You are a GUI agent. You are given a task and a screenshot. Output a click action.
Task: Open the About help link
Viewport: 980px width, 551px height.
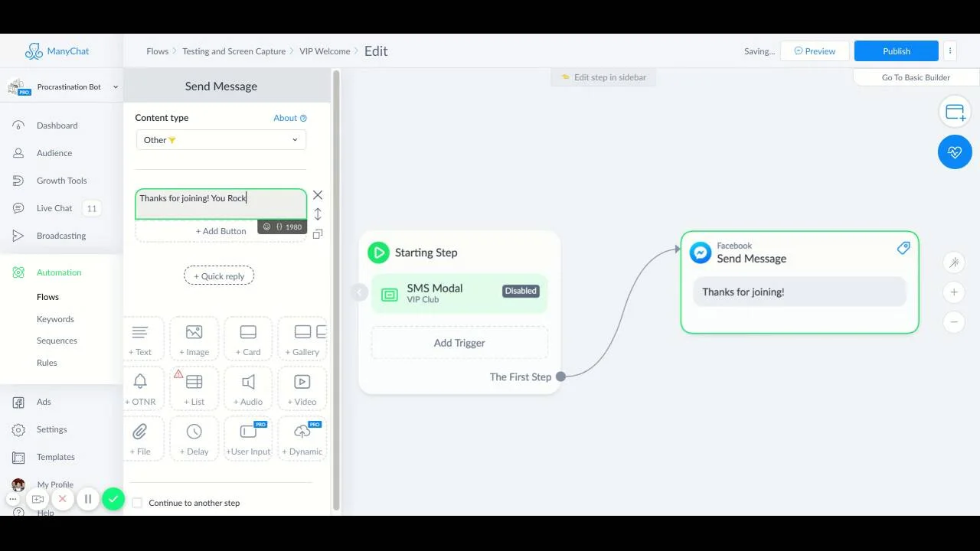click(290, 118)
